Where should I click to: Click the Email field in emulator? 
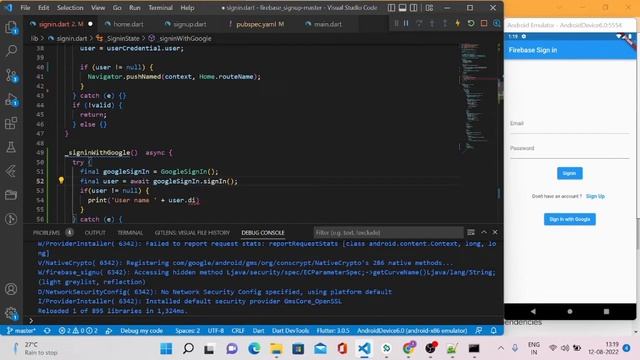569,124
